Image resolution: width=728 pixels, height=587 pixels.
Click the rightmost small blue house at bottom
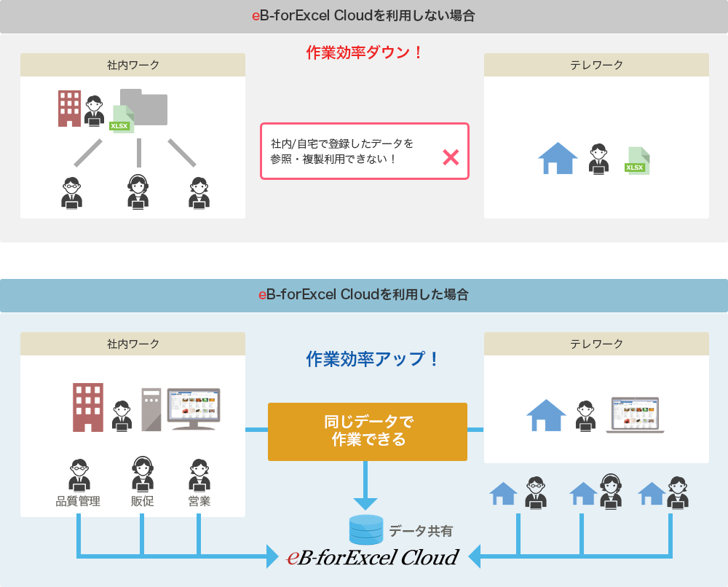point(652,493)
